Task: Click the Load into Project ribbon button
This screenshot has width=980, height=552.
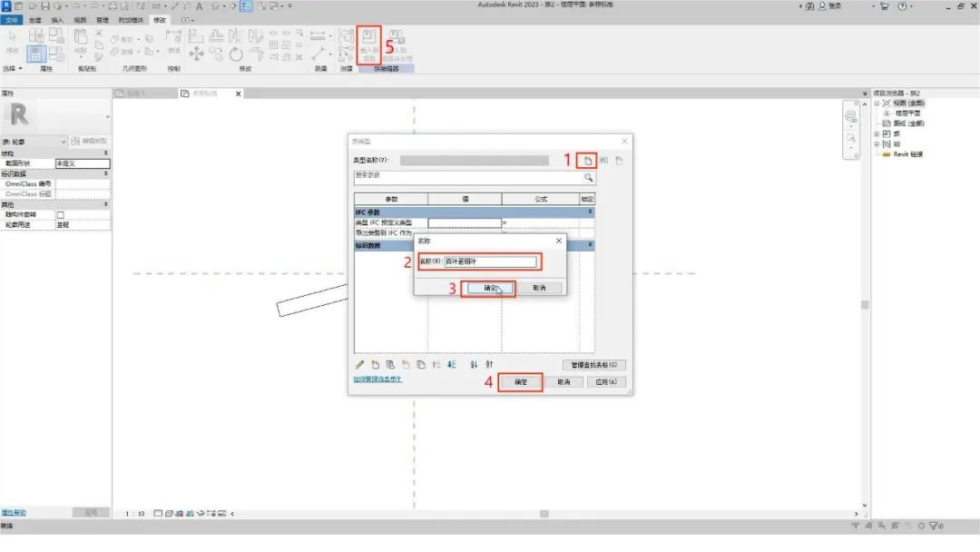Action: point(368,44)
